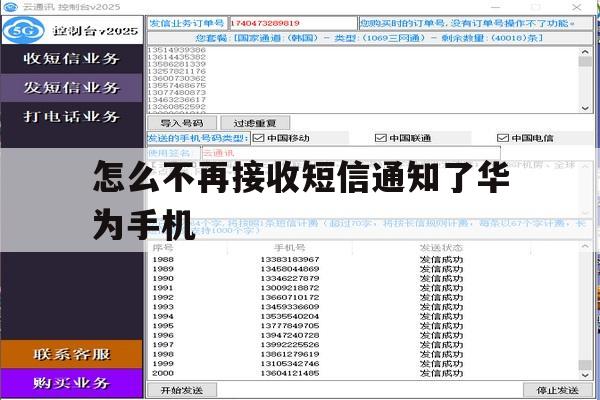Image resolution: width=600 pixels, height=400 pixels.
Task: Click phone number 13383183967
Action: click(x=290, y=260)
